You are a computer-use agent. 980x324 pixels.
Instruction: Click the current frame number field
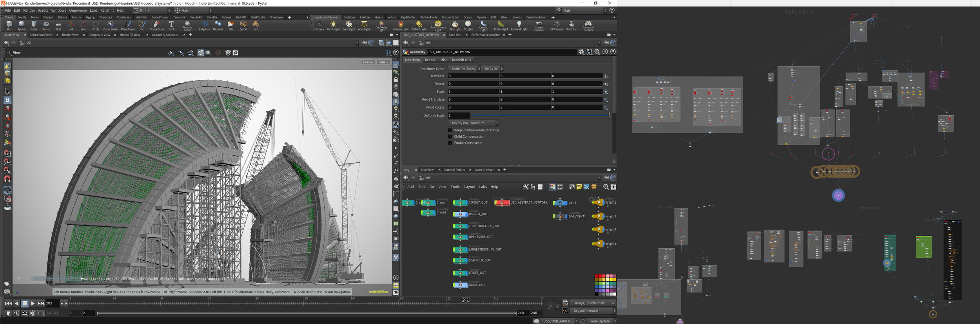click(x=52, y=303)
